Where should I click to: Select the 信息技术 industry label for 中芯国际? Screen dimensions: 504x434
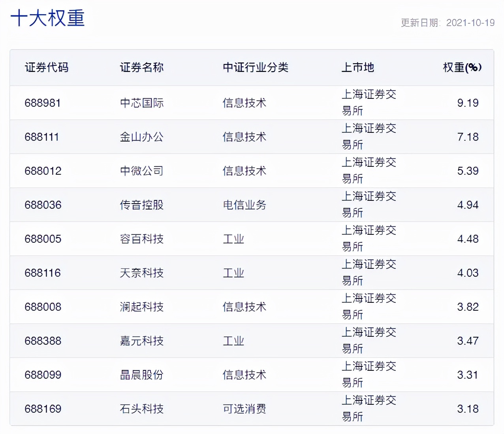click(x=245, y=103)
